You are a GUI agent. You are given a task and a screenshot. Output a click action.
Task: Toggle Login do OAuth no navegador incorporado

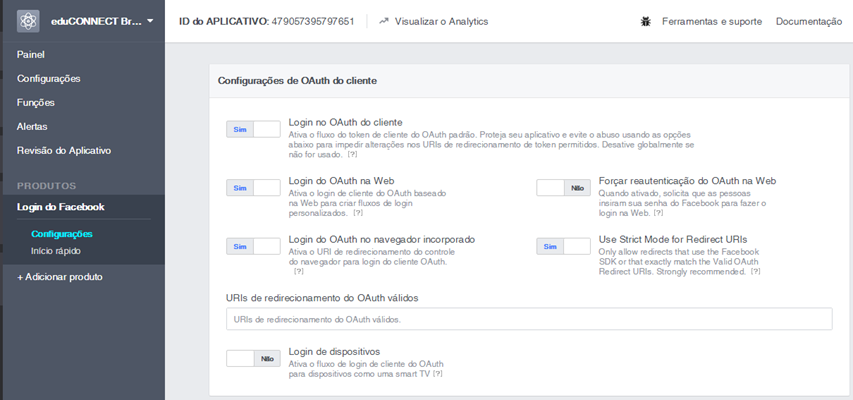[x=254, y=246]
